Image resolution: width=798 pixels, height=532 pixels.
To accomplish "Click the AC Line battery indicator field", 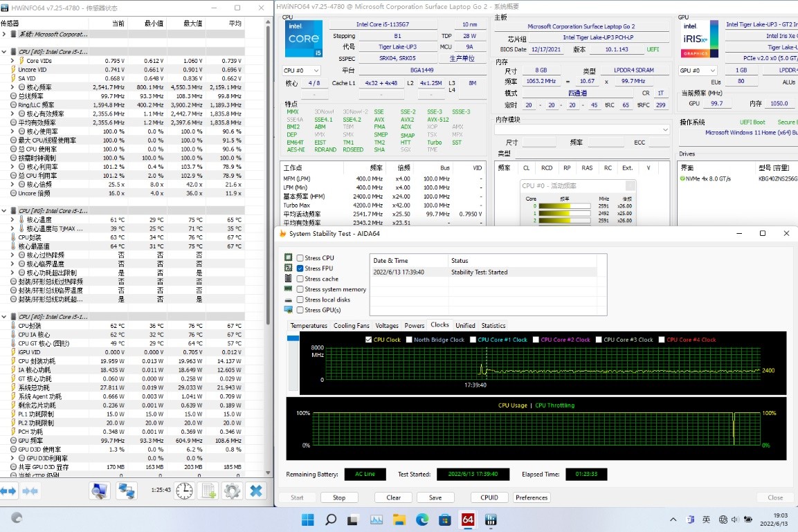I will click(365, 475).
